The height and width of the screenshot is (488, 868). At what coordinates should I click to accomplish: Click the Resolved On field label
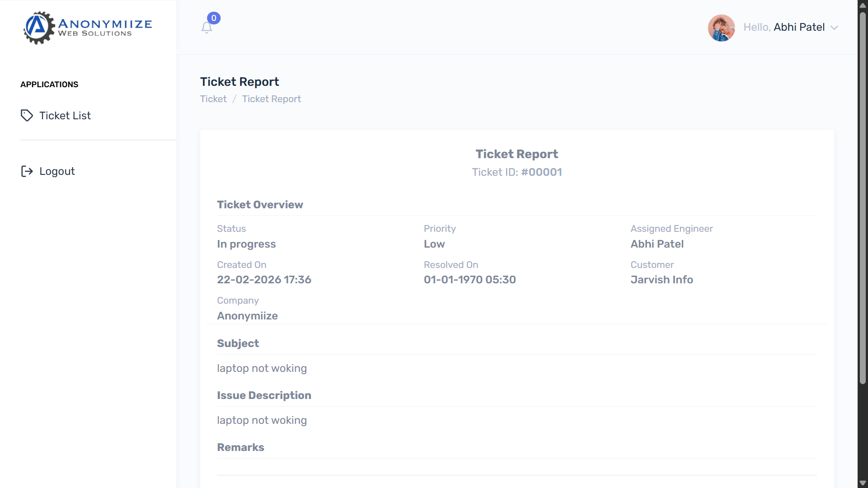tap(451, 265)
